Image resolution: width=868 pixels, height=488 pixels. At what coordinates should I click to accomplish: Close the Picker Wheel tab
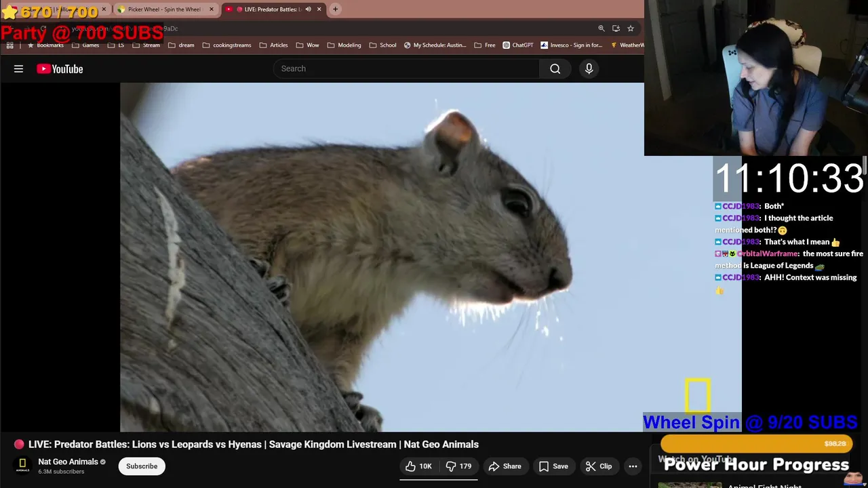pyautogui.click(x=212, y=9)
